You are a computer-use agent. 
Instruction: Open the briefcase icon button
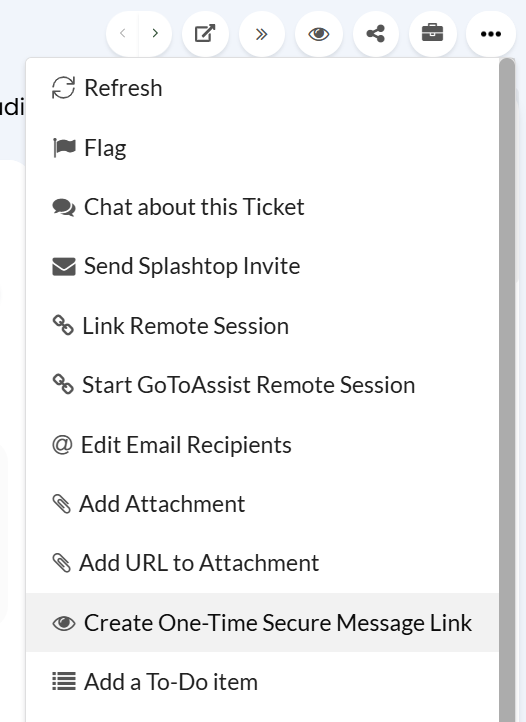coord(432,34)
